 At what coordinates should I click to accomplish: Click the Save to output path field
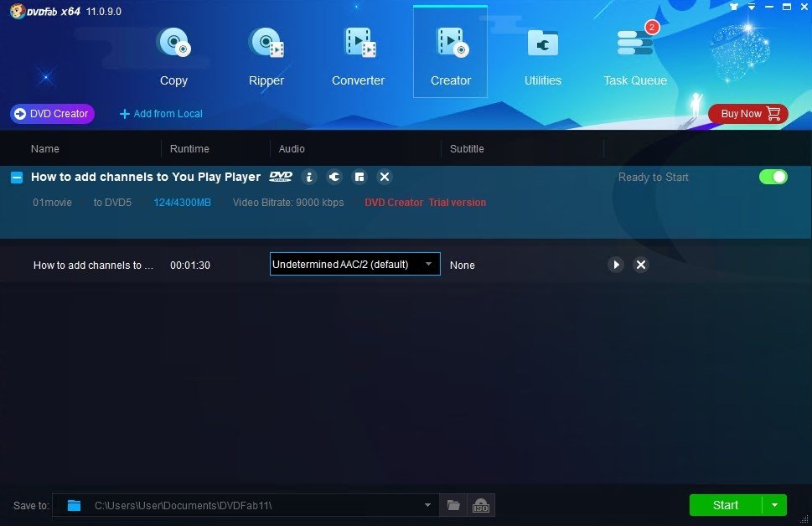point(246,505)
